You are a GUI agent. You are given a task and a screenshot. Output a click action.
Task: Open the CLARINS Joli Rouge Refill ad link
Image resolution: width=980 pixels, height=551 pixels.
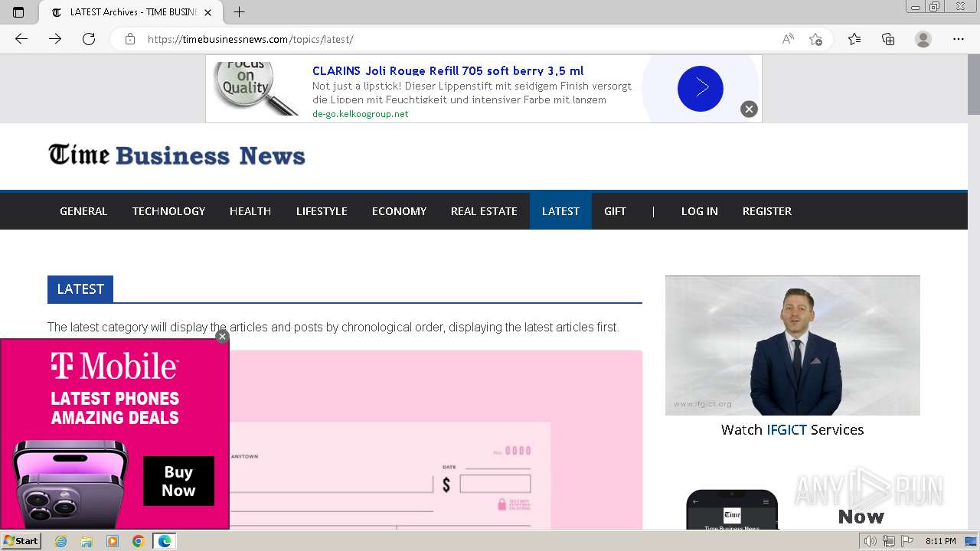click(448, 71)
